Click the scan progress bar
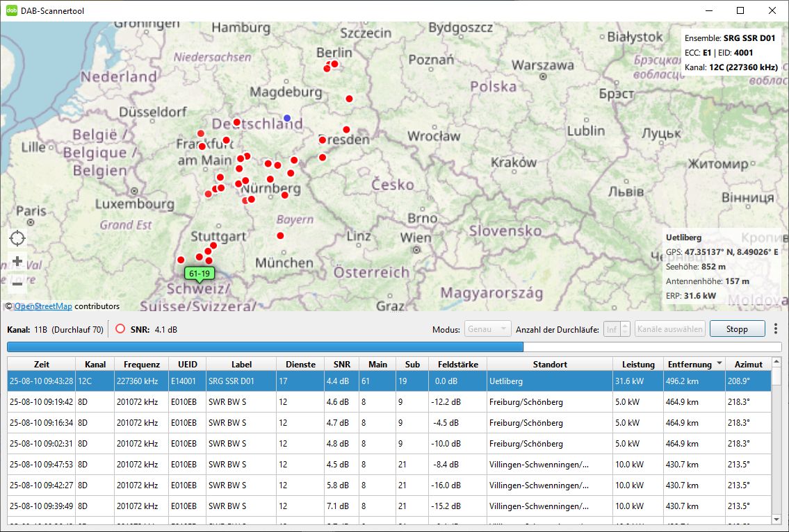This screenshot has height=532, width=789. tap(394, 347)
